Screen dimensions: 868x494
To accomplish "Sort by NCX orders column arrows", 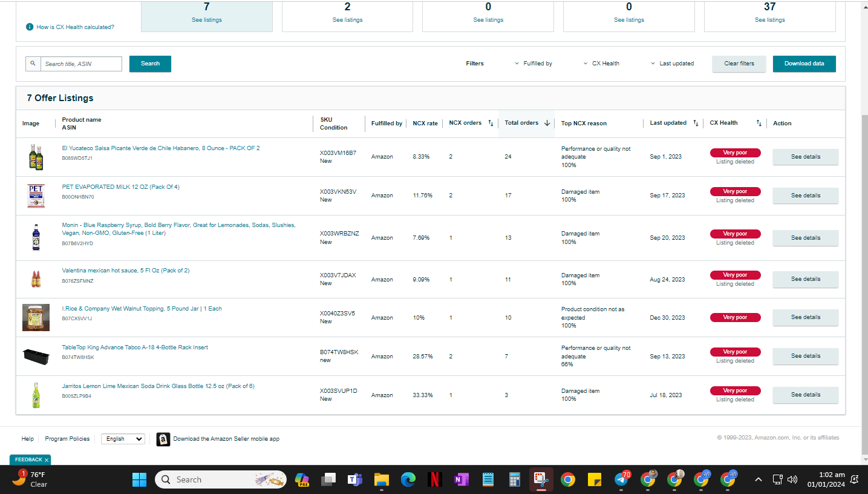I will tap(491, 123).
